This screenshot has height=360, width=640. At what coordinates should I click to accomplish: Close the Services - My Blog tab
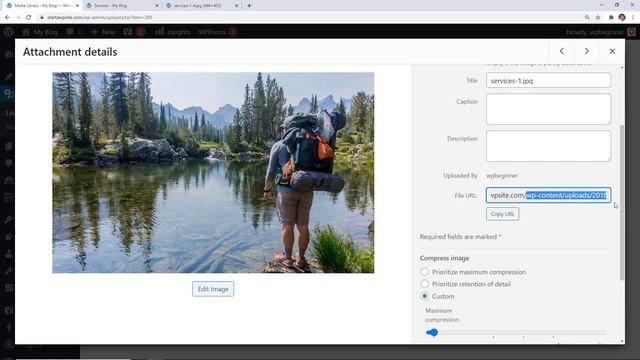[157, 6]
